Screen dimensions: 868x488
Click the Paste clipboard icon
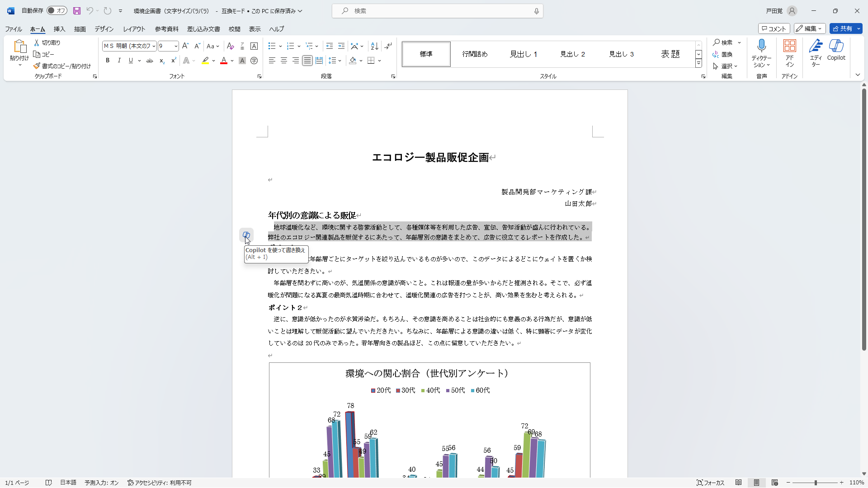[19, 47]
